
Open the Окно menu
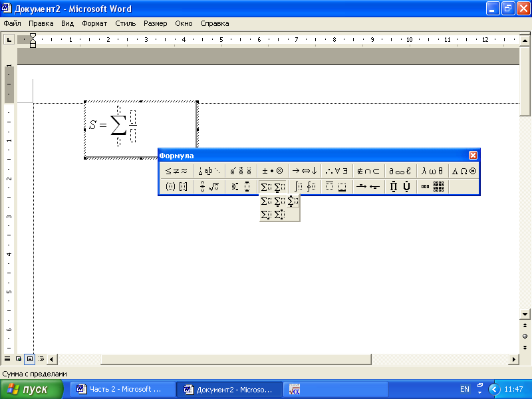[x=184, y=23]
